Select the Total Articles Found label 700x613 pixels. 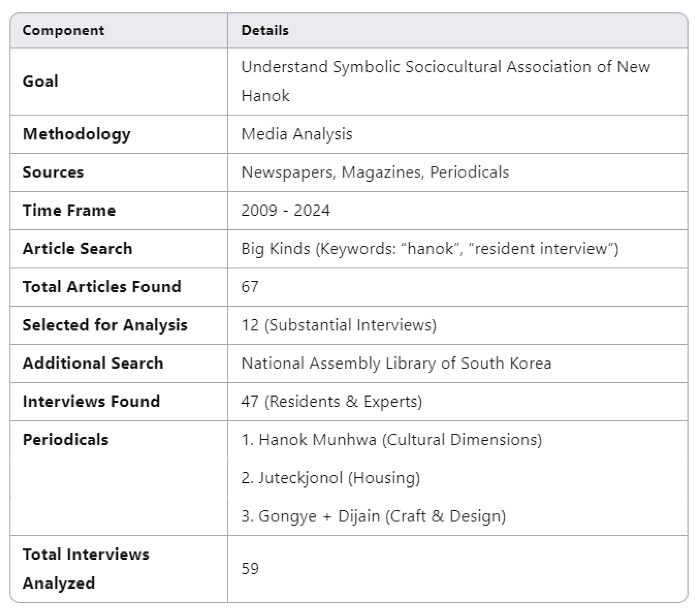tap(102, 287)
